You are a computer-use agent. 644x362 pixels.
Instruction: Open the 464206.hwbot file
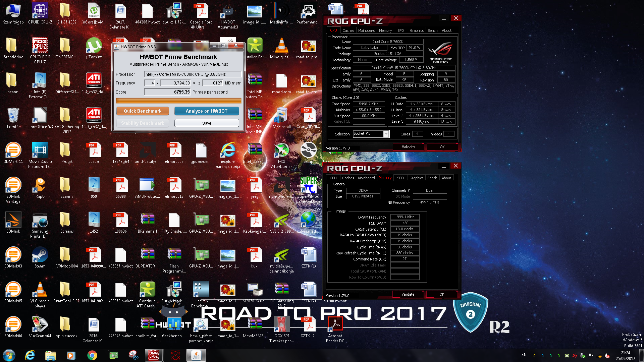click(147, 13)
